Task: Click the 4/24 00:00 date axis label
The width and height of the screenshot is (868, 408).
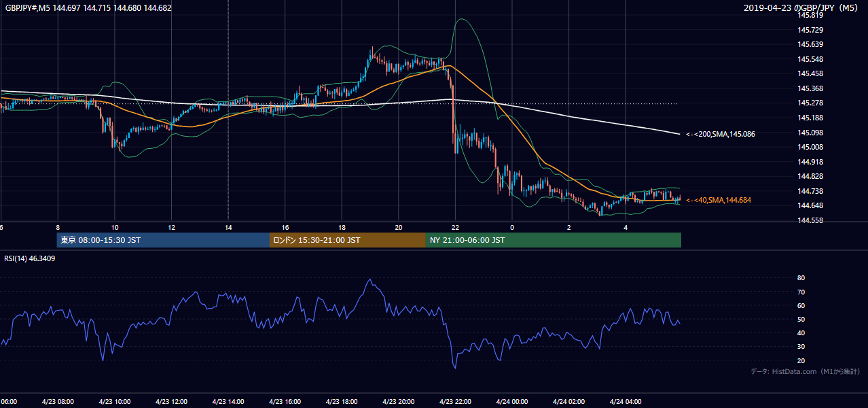Action: pyautogui.click(x=512, y=402)
